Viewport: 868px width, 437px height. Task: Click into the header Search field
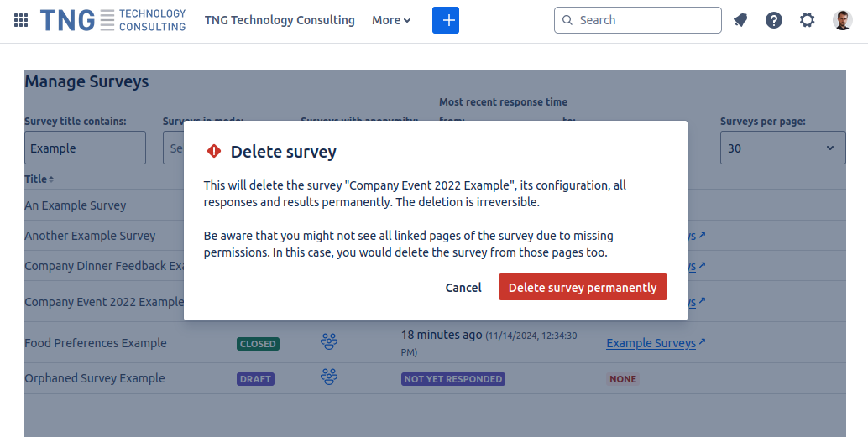[646, 20]
